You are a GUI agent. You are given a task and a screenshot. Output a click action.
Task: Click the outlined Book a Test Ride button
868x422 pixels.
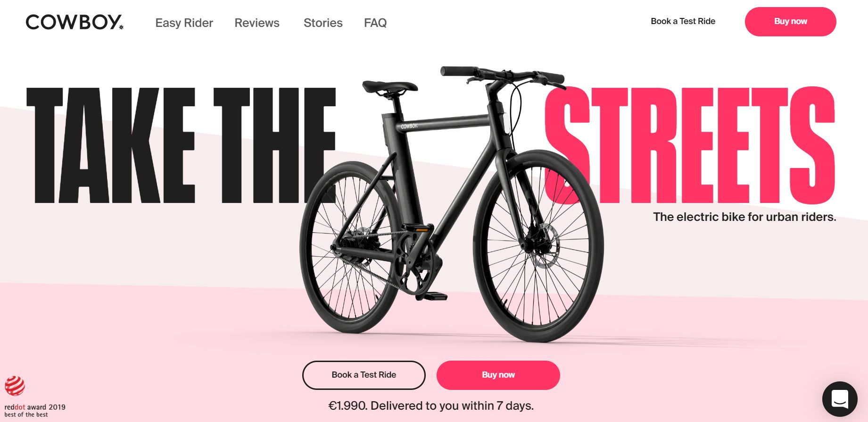(x=364, y=375)
